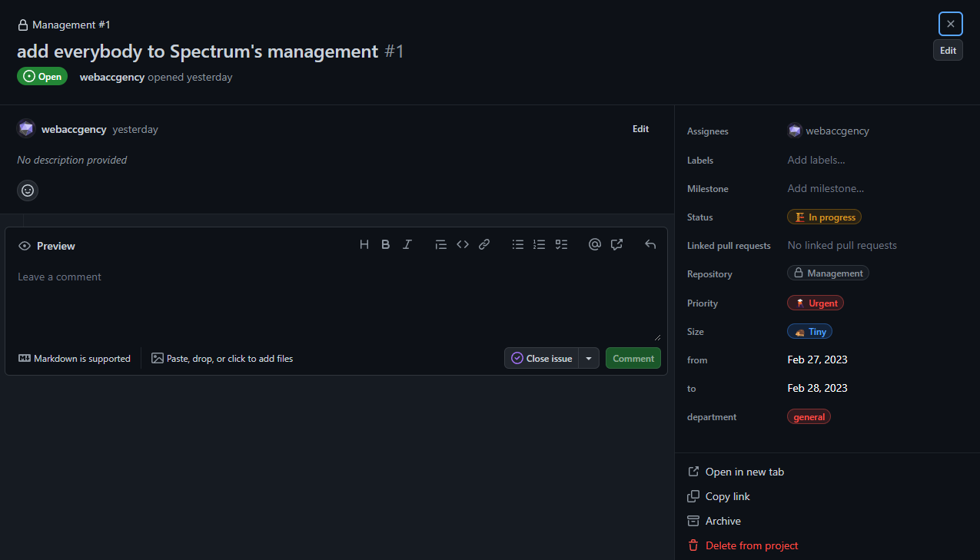The image size is (980, 560).
Task: Insert a numbered list
Action: 540,245
